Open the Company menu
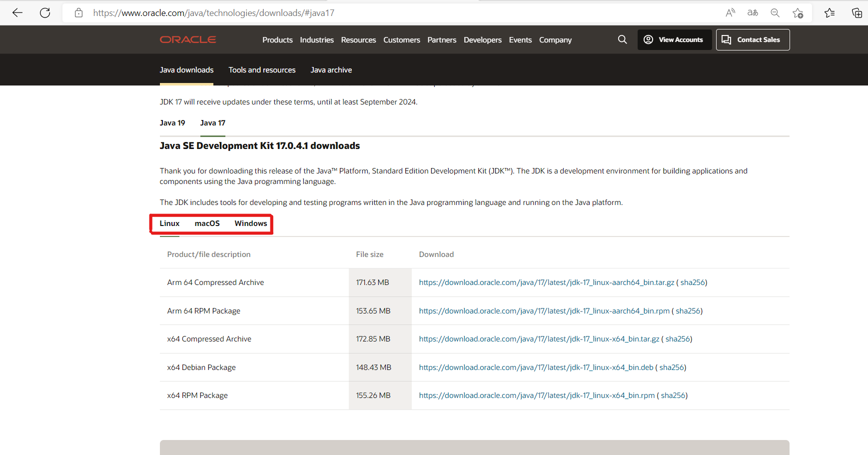 (555, 40)
